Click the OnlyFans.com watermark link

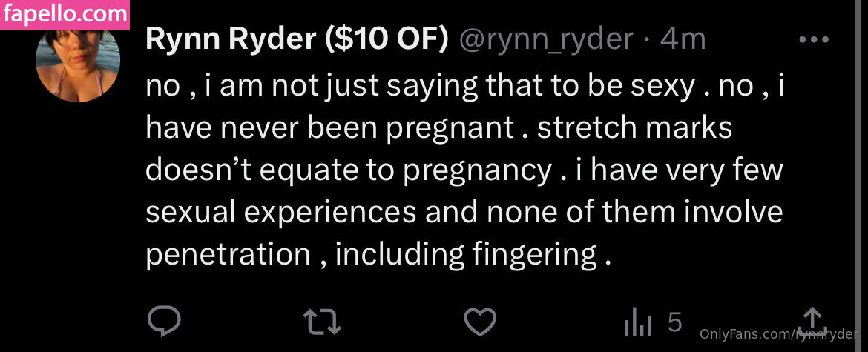(779, 335)
